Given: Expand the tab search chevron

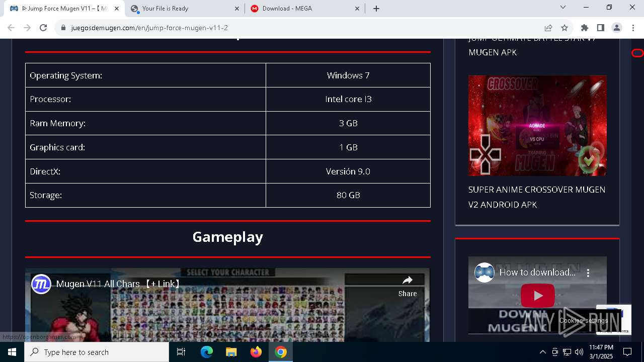Looking at the screenshot, I should [563, 7].
